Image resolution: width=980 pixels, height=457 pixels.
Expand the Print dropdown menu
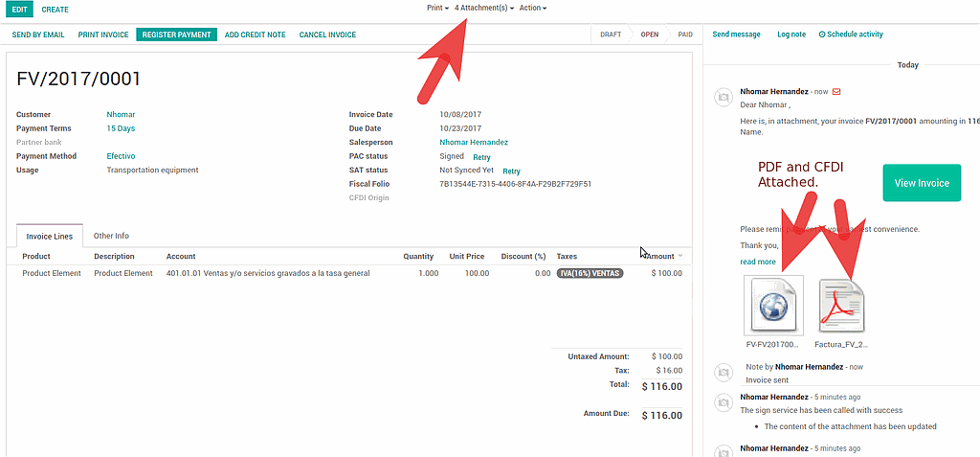[x=437, y=8]
